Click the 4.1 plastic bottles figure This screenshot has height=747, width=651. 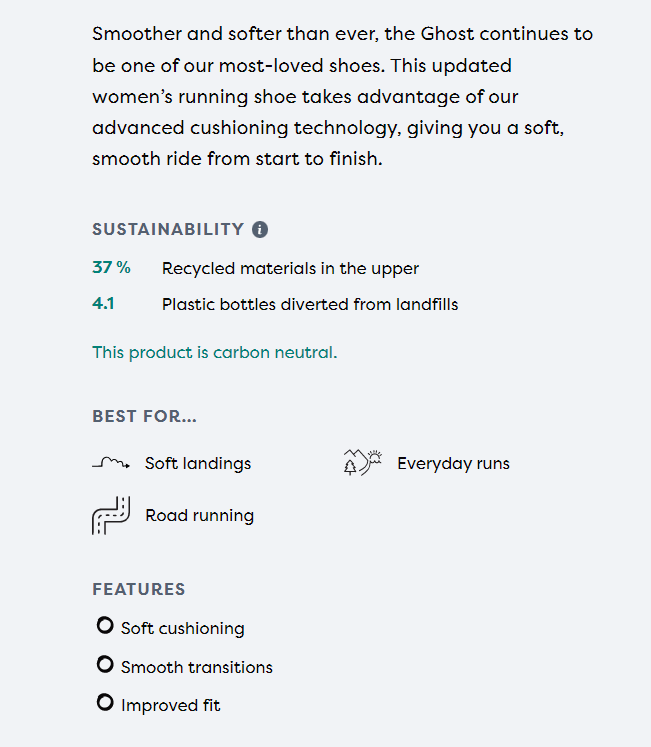(x=103, y=303)
